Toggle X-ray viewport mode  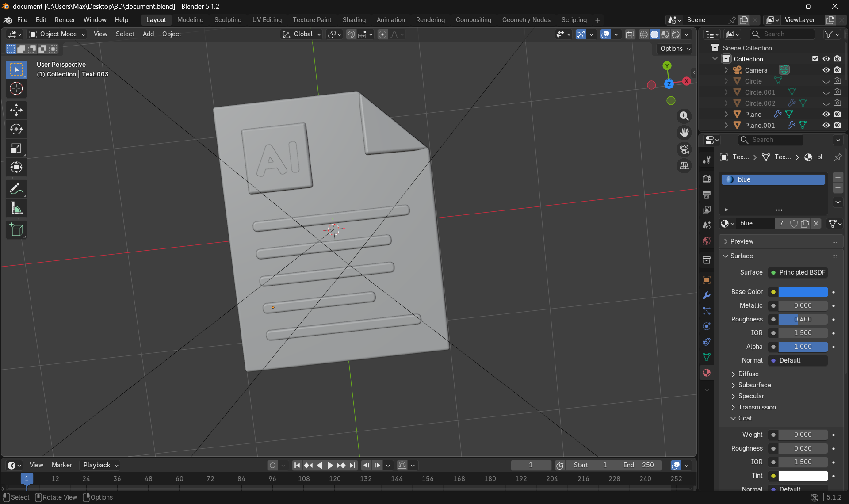tap(630, 34)
